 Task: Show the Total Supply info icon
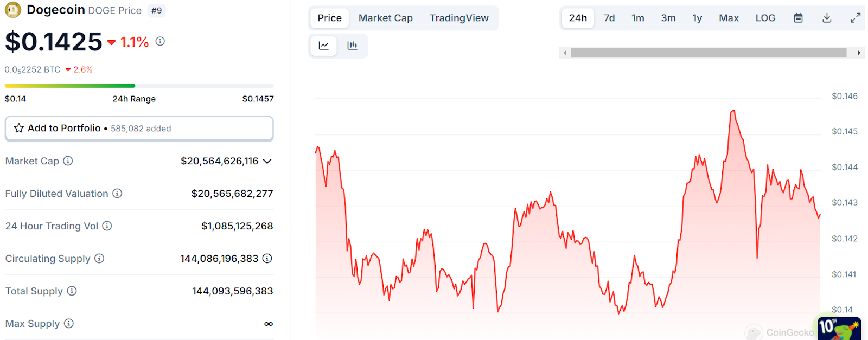click(72, 291)
